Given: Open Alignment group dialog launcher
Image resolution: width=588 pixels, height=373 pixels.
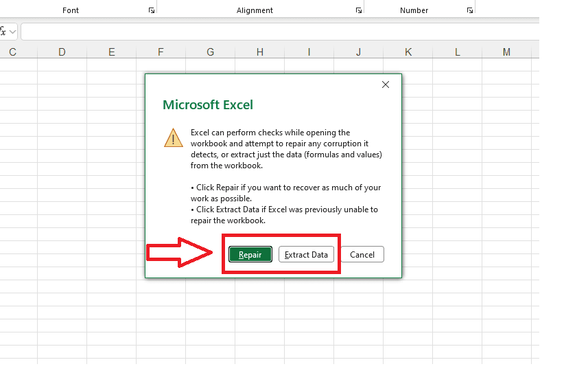Looking at the screenshot, I should [359, 10].
